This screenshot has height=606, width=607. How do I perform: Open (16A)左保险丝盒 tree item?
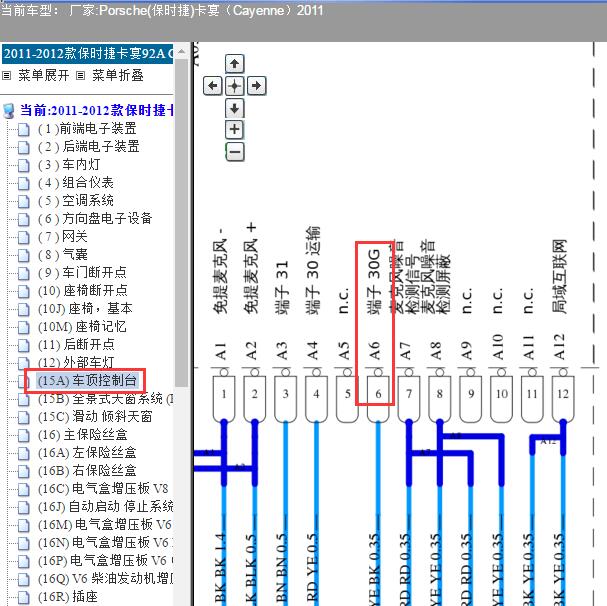[x=87, y=453]
